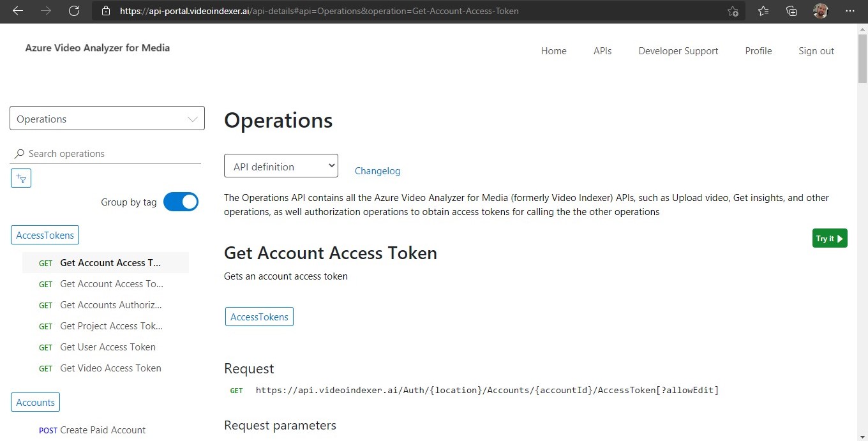Viewport: 868px width, 441px height.
Task: Click the page vertical scrollbar thumb
Action: pos(862,57)
